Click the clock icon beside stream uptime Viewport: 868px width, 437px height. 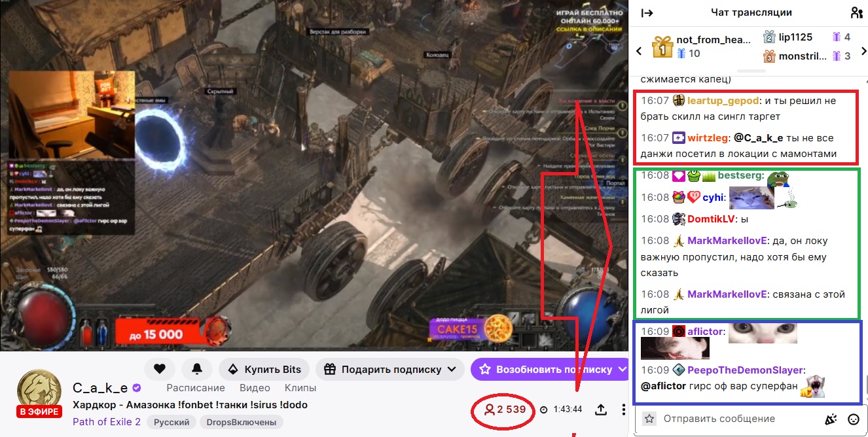(x=545, y=410)
